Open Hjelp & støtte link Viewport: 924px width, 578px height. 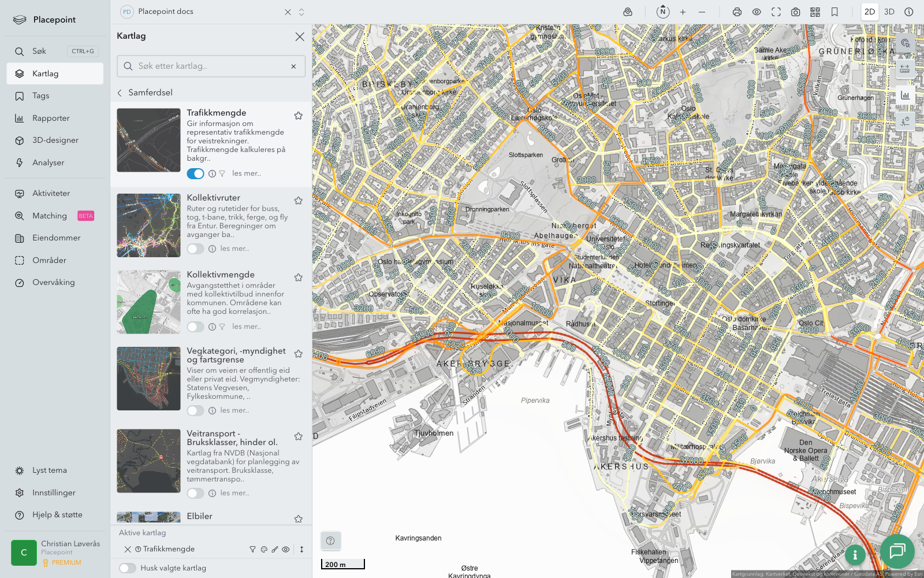(57, 514)
